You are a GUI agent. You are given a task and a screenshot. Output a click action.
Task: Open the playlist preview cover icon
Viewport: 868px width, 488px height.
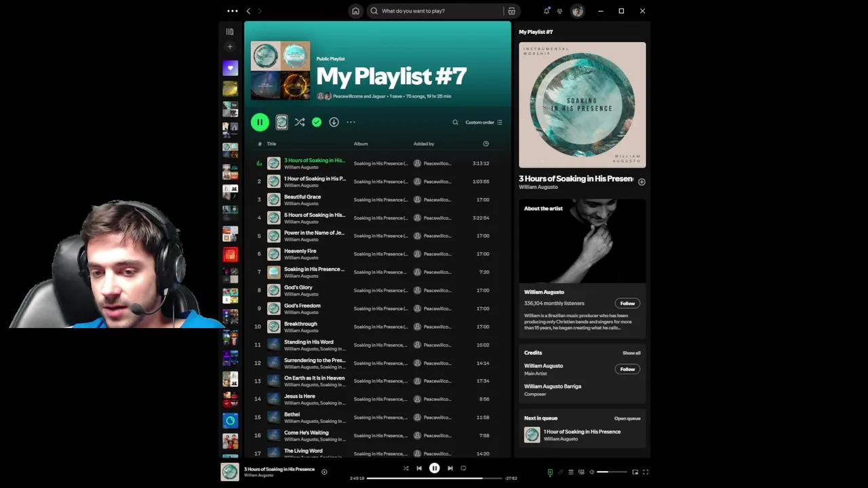tap(281, 122)
